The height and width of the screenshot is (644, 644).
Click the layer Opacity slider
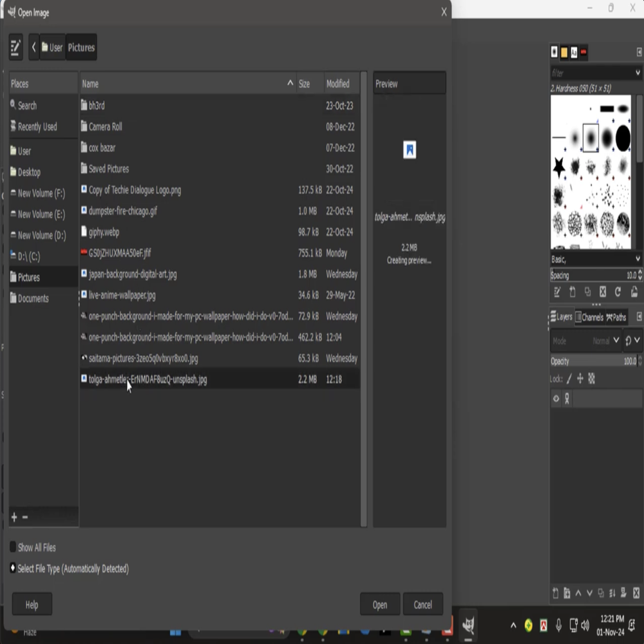[x=586, y=361]
